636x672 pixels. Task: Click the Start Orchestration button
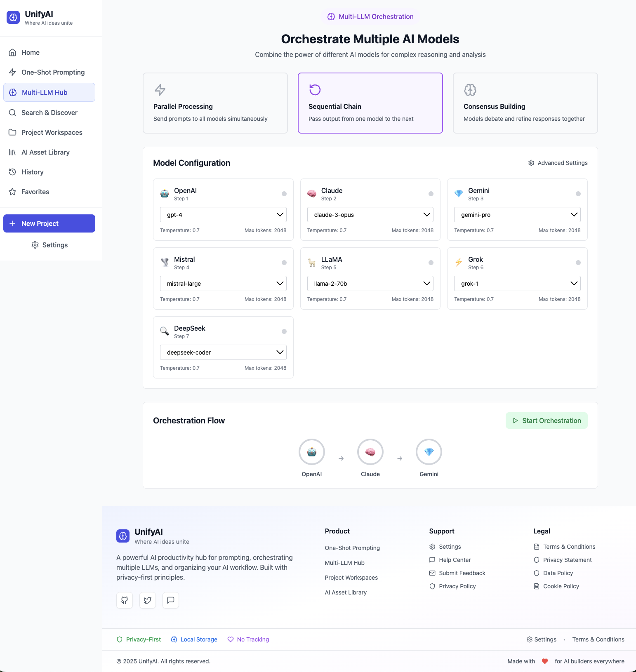546,421
